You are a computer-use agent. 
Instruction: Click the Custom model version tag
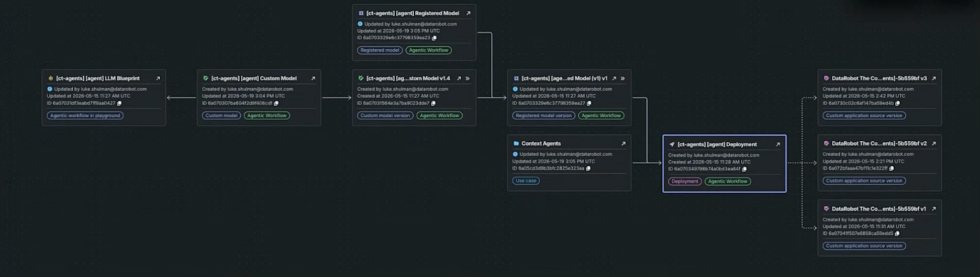point(385,115)
